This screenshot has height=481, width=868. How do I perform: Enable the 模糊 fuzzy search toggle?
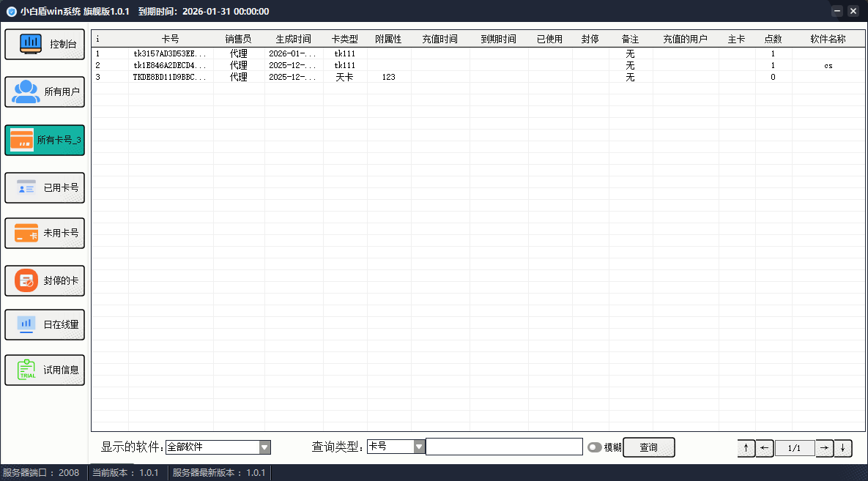point(595,447)
